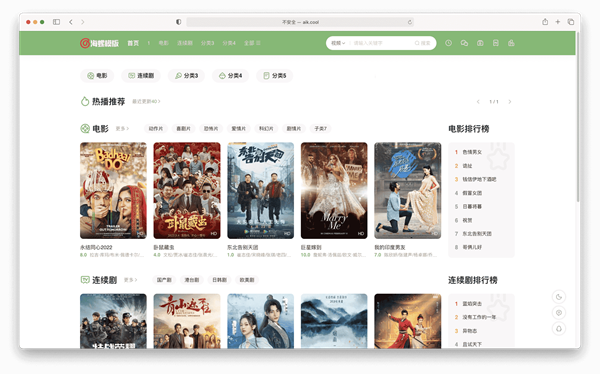Toggle Safari sidebar icon
The height and width of the screenshot is (374, 600).
click(56, 22)
